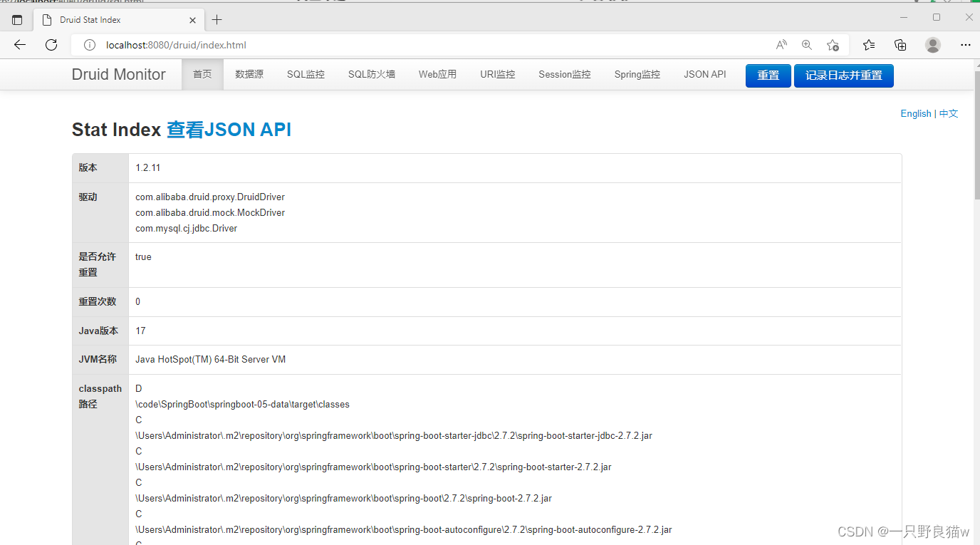Screen dimensions: 980x545
Task: Click the 是否允许重置 value true
Action: pyautogui.click(x=143, y=256)
